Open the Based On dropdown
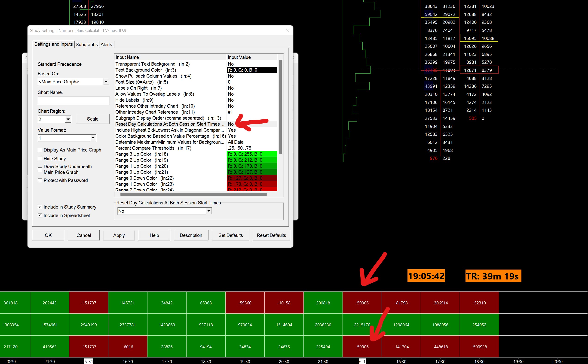Screen dimensions: 588x364 106,82
